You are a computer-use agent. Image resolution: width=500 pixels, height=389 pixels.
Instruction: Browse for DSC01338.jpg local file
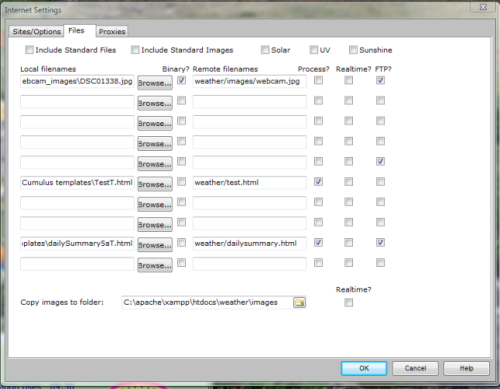point(155,83)
